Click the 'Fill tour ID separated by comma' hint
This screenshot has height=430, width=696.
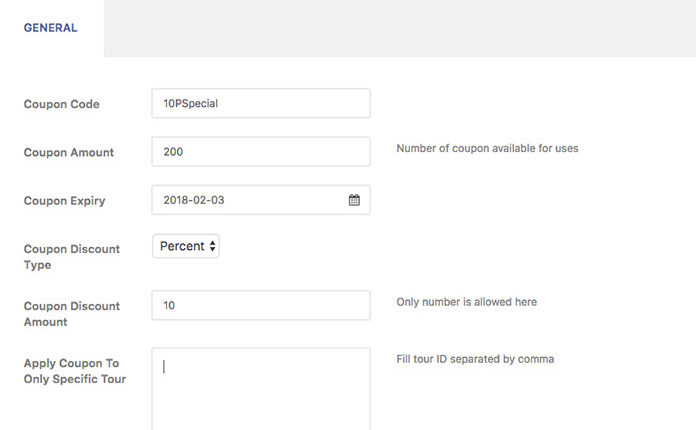pos(475,359)
